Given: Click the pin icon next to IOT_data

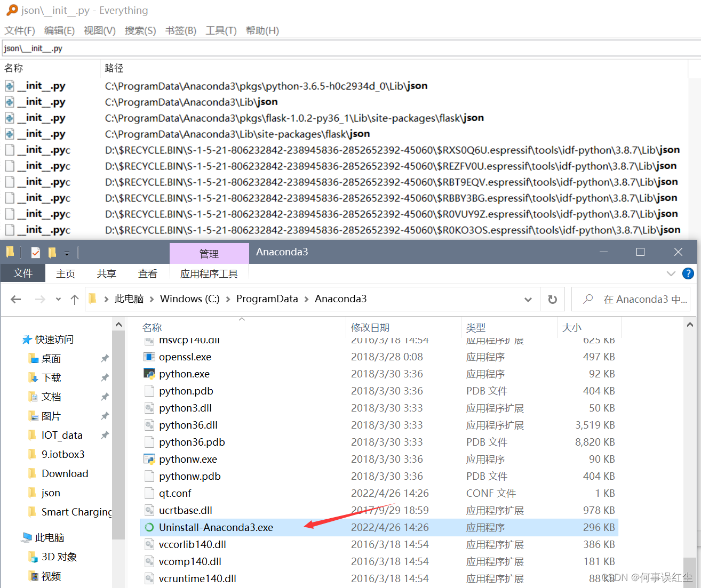Looking at the screenshot, I should point(105,436).
